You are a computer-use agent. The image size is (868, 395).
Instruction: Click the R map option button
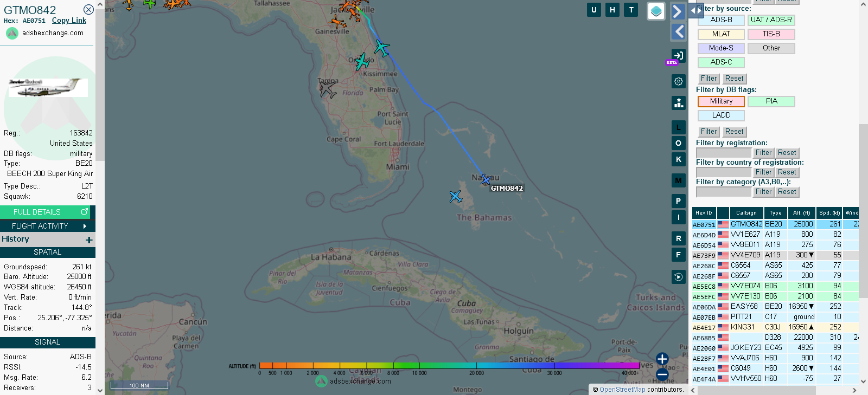click(x=678, y=238)
